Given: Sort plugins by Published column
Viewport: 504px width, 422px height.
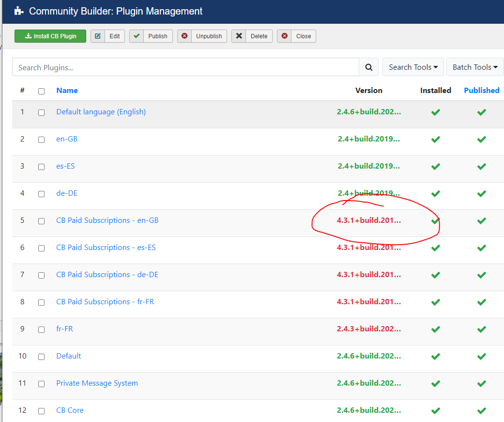Looking at the screenshot, I should point(482,91).
